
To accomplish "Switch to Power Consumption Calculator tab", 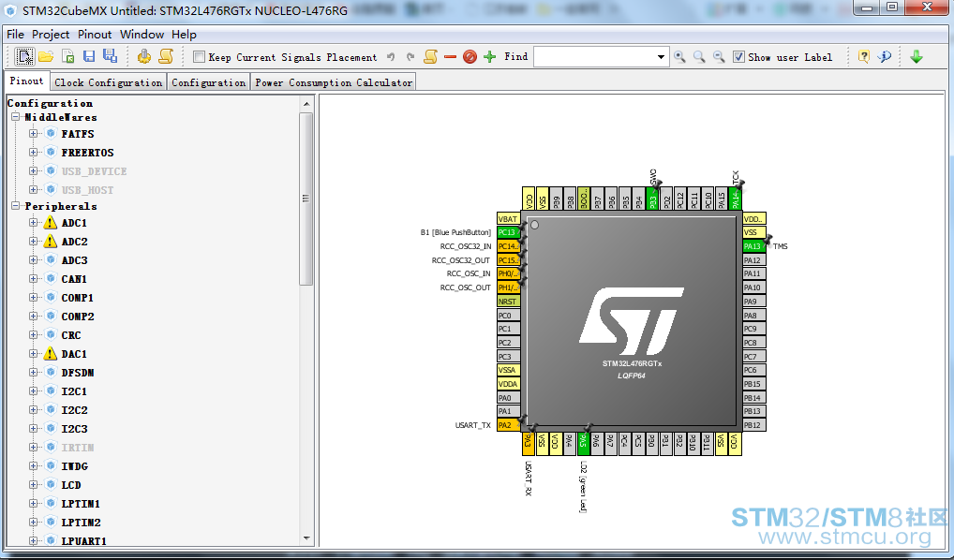I will 334,82.
